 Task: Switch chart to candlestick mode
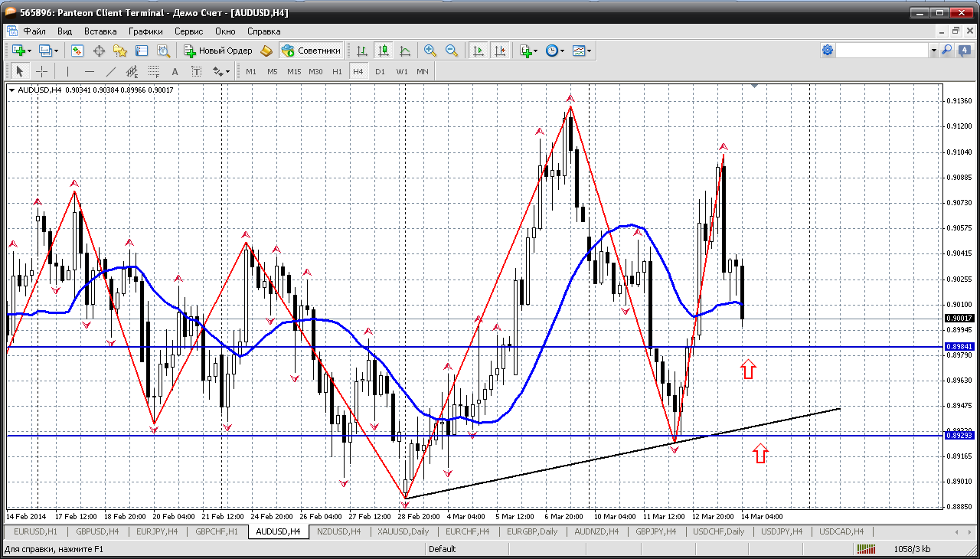click(384, 51)
